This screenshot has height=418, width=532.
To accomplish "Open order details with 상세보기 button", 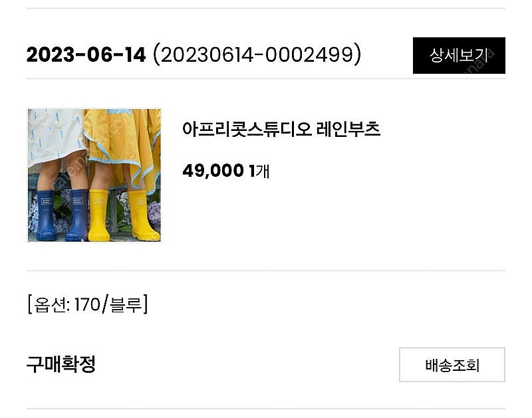I will pos(459,56).
